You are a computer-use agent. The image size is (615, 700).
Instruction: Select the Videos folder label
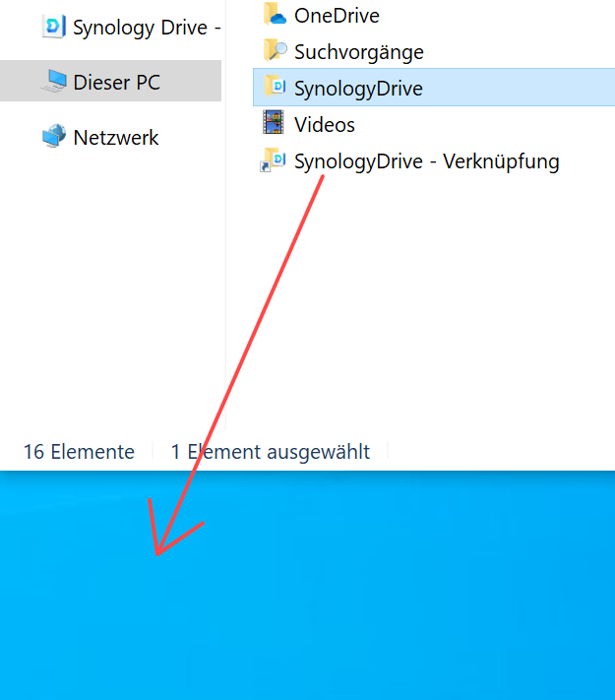click(x=325, y=125)
